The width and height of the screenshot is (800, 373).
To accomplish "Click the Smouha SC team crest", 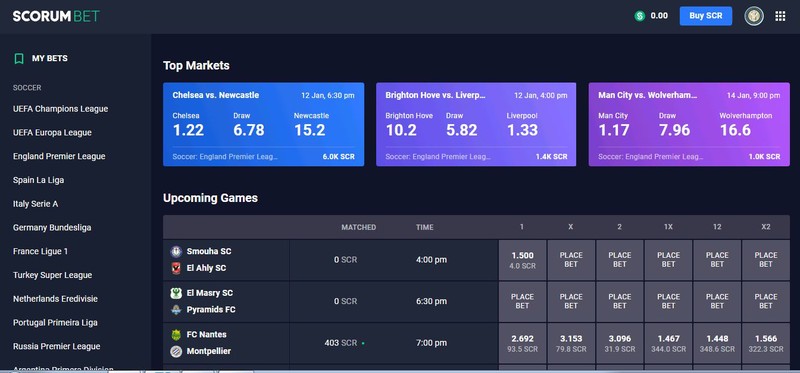I will pos(176,252).
